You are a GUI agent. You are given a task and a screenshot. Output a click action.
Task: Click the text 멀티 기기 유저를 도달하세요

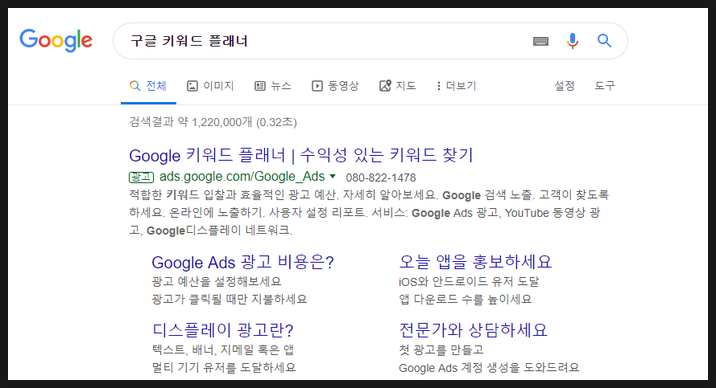pyautogui.click(x=224, y=367)
